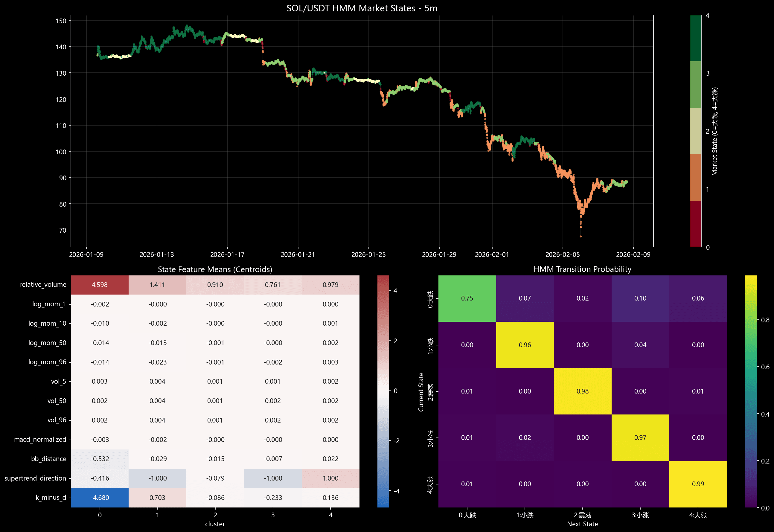Click the 2026-02-05 x-axis date label
774x532 pixels.
562,255
